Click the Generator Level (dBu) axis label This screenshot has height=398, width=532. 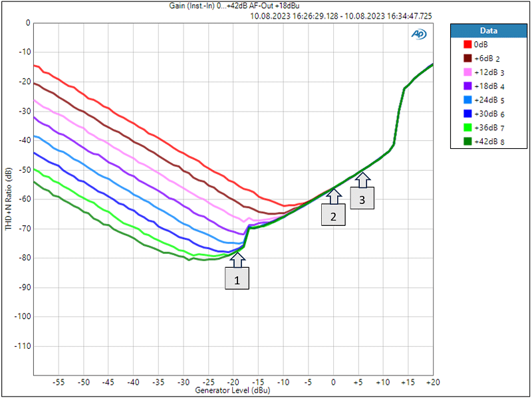(233, 391)
